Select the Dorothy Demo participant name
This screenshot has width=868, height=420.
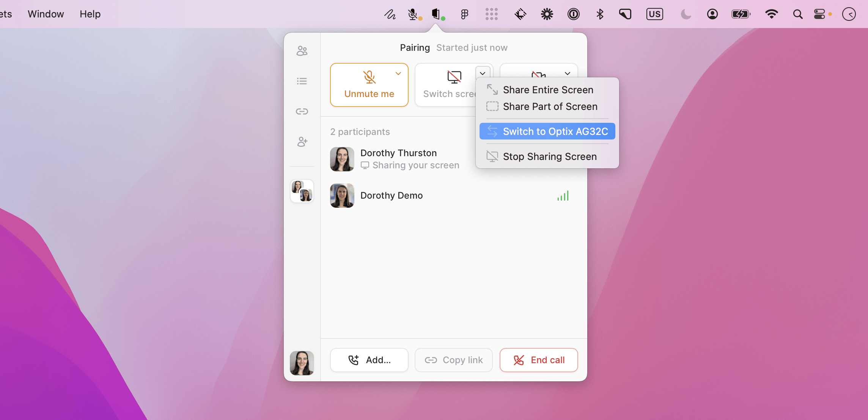click(x=392, y=196)
